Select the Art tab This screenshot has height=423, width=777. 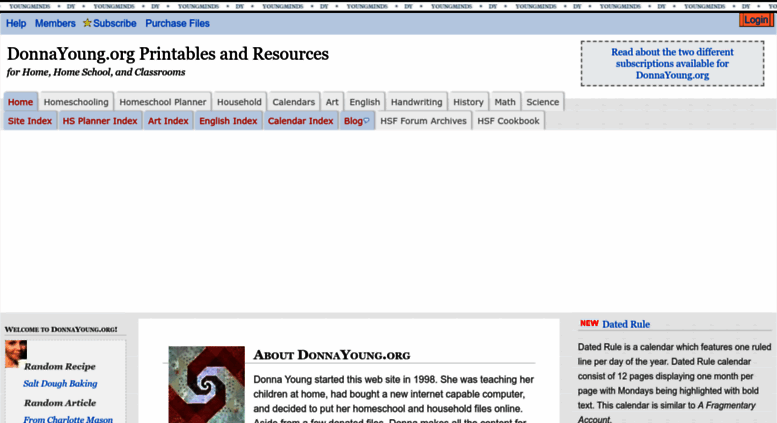[x=332, y=102]
